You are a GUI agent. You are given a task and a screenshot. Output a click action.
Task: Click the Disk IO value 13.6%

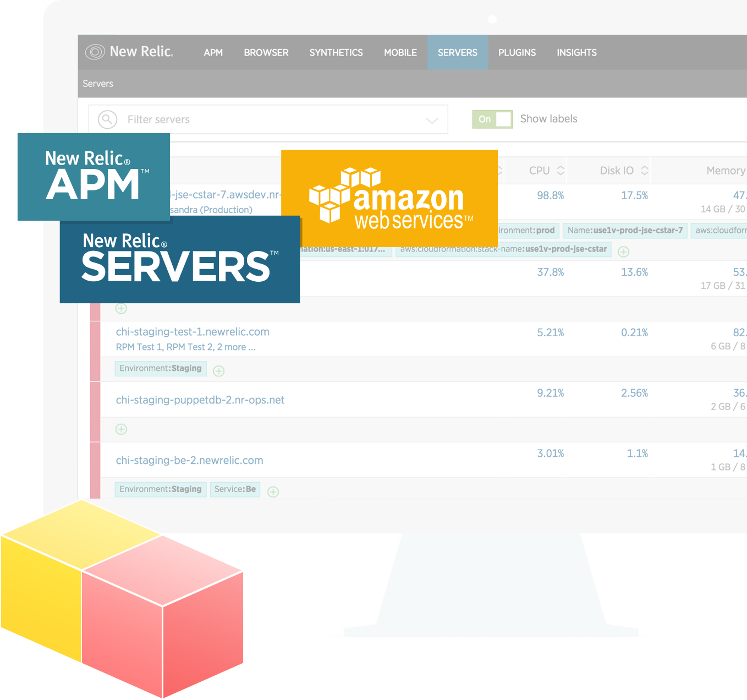pyautogui.click(x=635, y=272)
